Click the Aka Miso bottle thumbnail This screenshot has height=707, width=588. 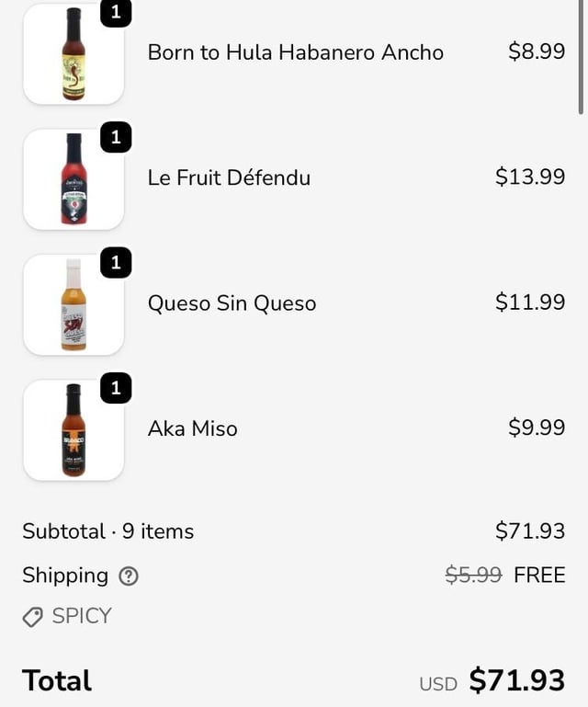73,430
